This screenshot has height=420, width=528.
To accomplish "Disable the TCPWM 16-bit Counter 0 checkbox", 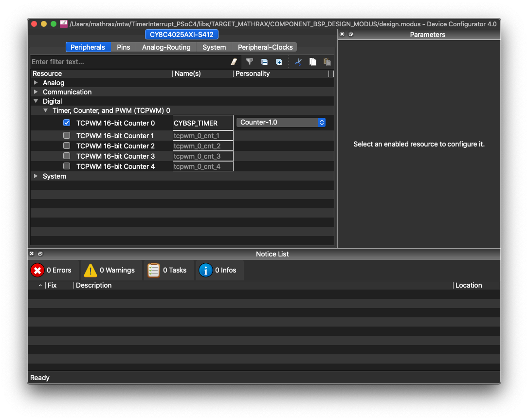I will pos(66,123).
